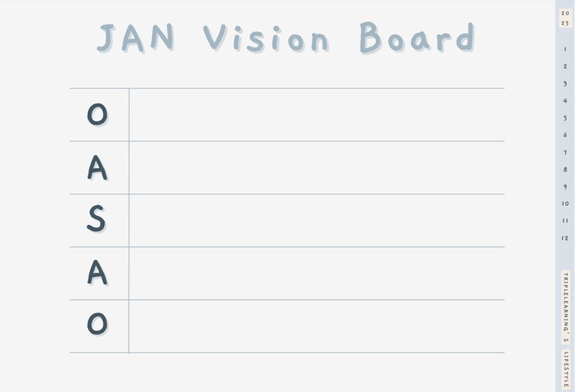Click the JAN Vision Board title
The width and height of the screenshot is (575, 392).
286,38
